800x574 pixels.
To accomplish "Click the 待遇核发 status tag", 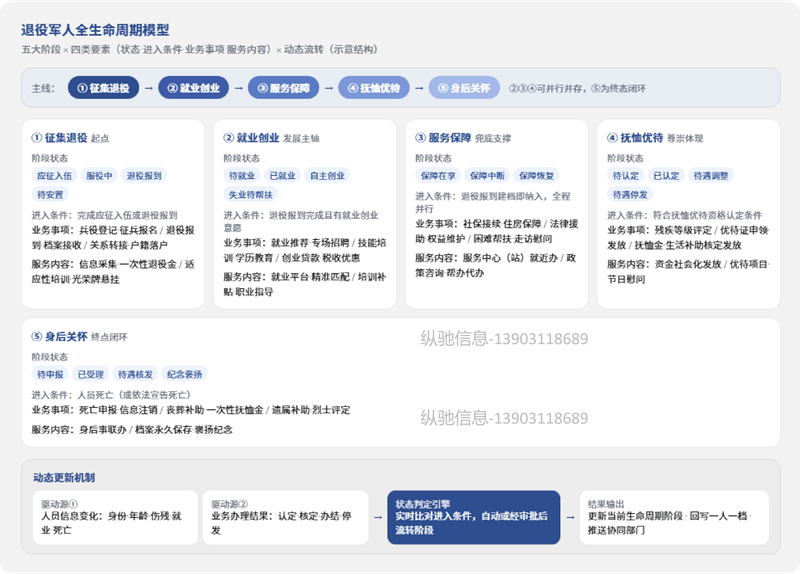I will (x=135, y=374).
